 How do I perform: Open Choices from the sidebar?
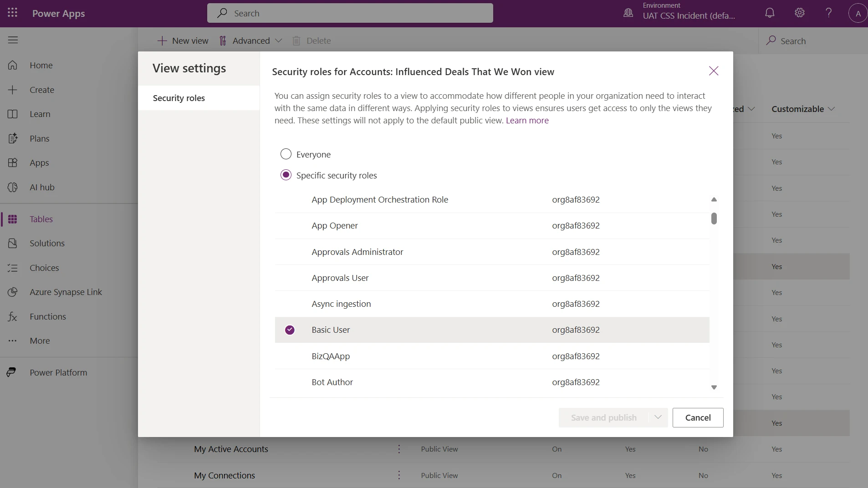click(x=44, y=268)
